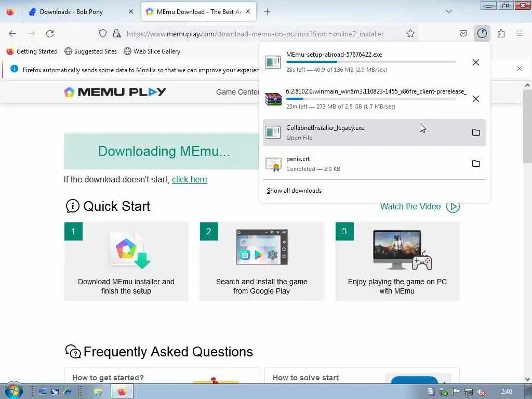532x399 pixels.
Task: Open Internet Explorer from taskbar
Action: click(x=67, y=392)
